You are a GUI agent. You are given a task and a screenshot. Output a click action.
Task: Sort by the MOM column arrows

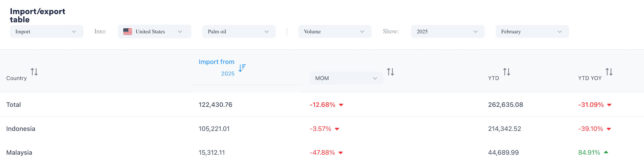(x=390, y=72)
